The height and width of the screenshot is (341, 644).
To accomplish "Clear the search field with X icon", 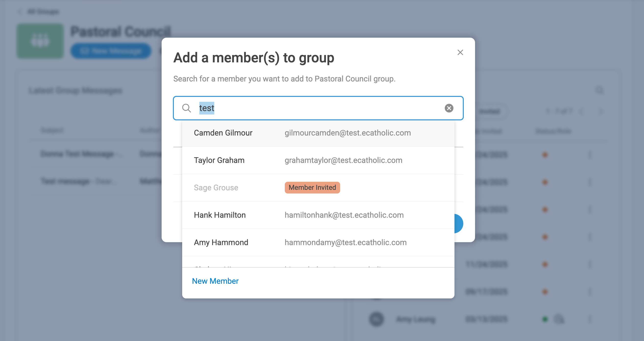I will 449,108.
